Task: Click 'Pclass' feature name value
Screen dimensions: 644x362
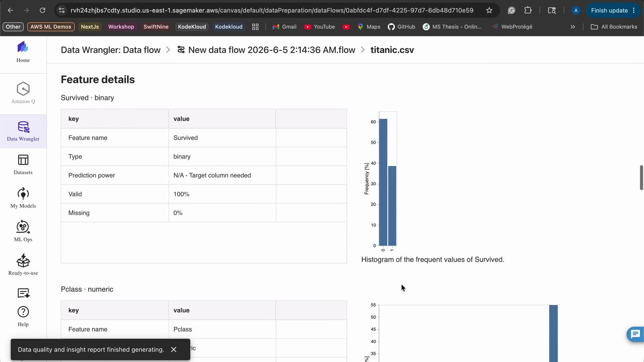Action: coord(222,329)
